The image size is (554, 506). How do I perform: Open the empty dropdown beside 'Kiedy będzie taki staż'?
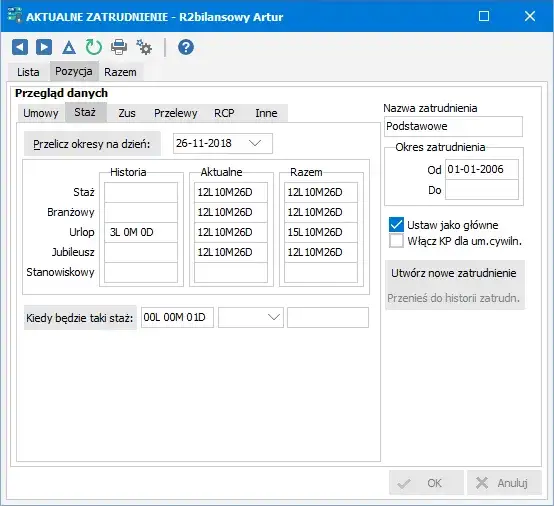pyautogui.click(x=274, y=317)
